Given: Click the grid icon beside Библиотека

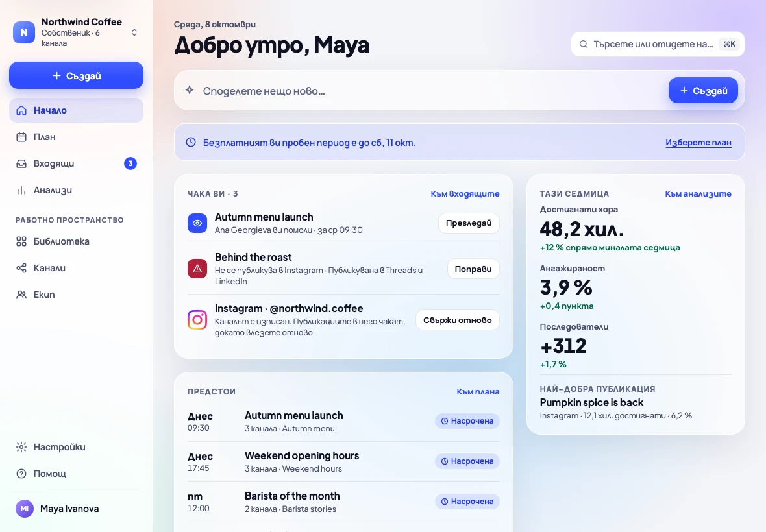Looking at the screenshot, I should (x=21, y=241).
